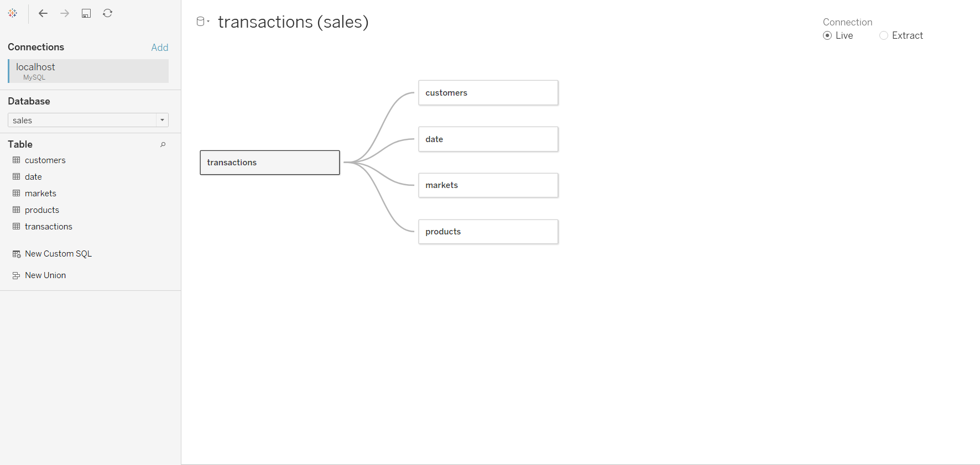Screen dimensions: 980x465
Task: Select the Extract connection radio button
Action: tap(884, 35)
